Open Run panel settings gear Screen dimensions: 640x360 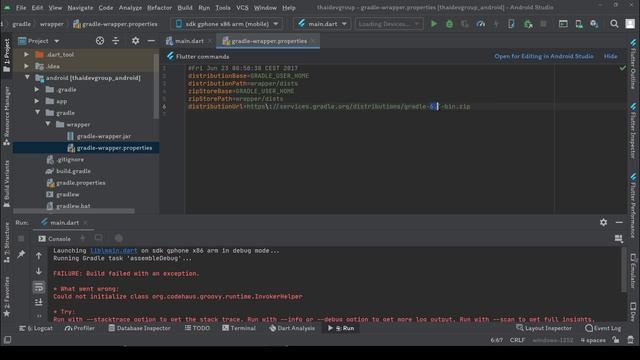click(603, 222)
